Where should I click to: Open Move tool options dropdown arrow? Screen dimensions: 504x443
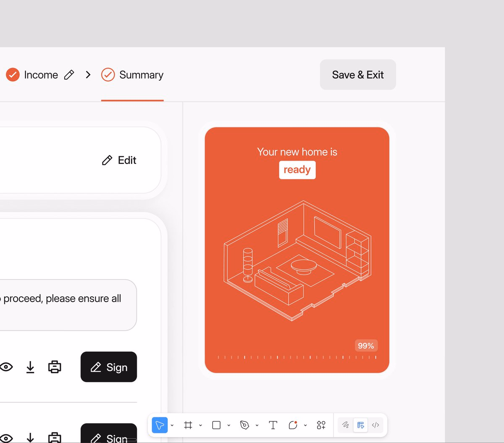click(172, 425)
